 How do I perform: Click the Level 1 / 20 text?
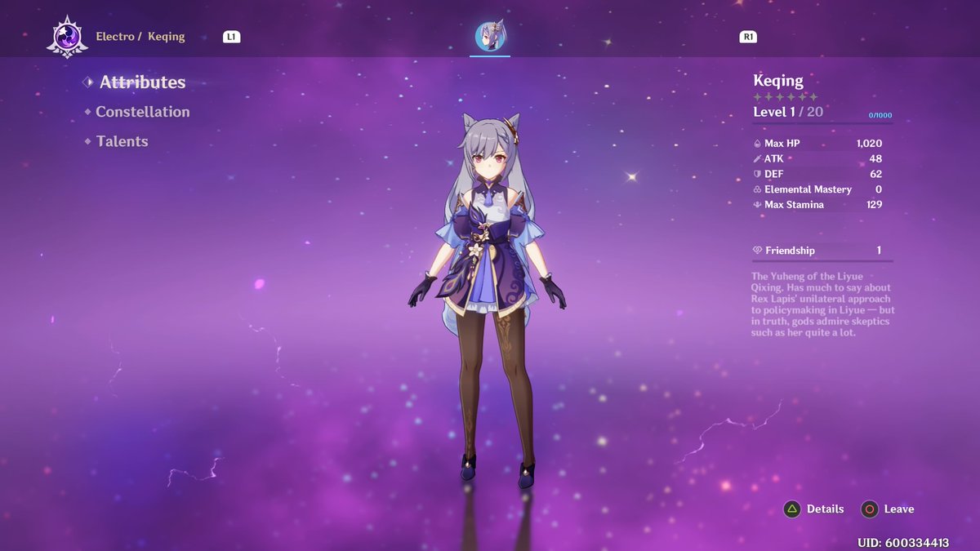click(788, 112)
